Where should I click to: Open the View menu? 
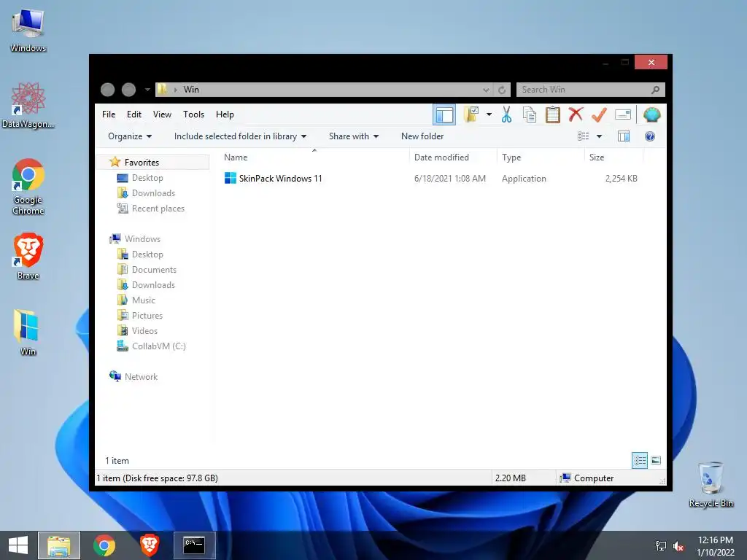[x=162, y=114]
